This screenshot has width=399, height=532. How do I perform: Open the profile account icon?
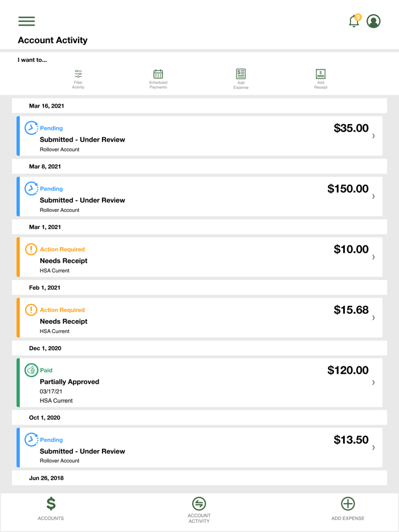click(x=373, y=21)
